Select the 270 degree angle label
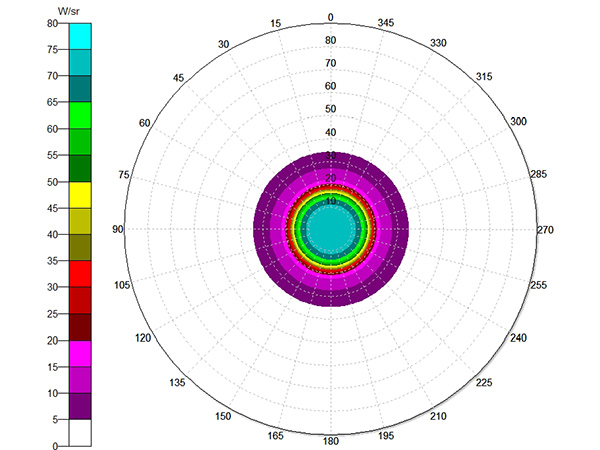 tap(545, 230)
